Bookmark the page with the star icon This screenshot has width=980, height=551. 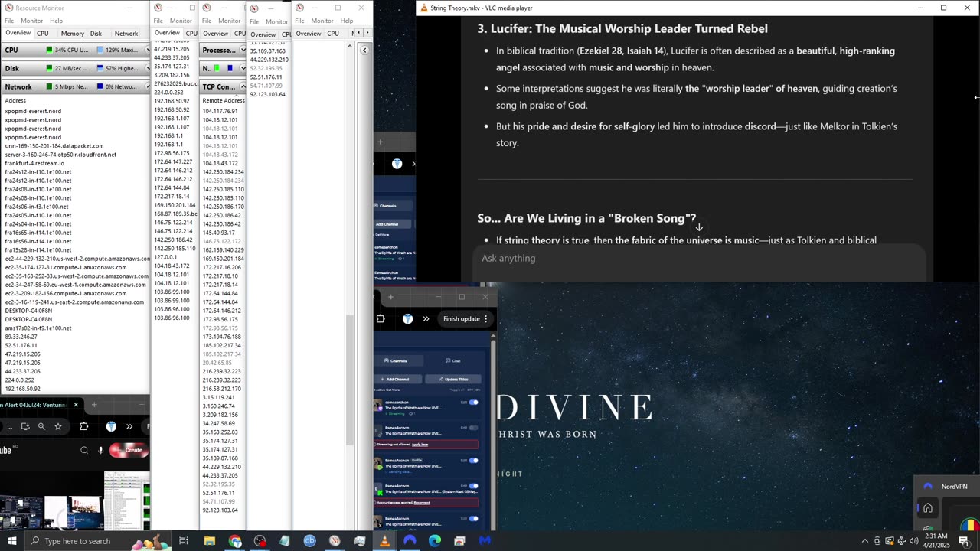click(58, 426)
